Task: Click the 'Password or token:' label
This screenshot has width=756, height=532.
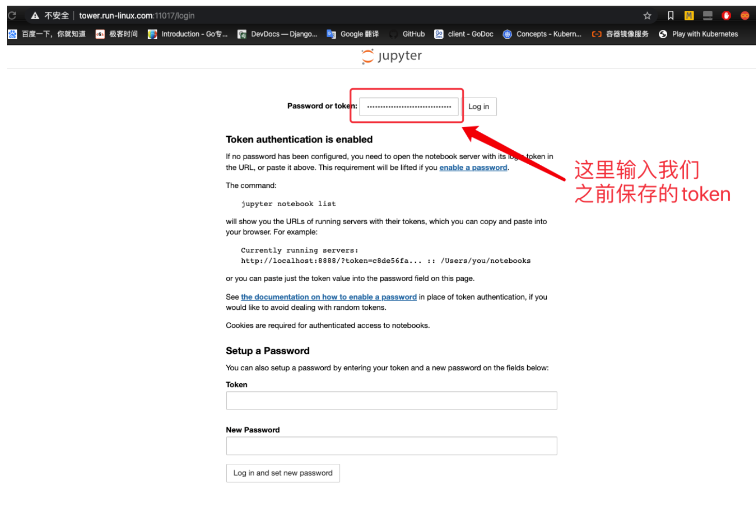Action: (x=322, y=106)
